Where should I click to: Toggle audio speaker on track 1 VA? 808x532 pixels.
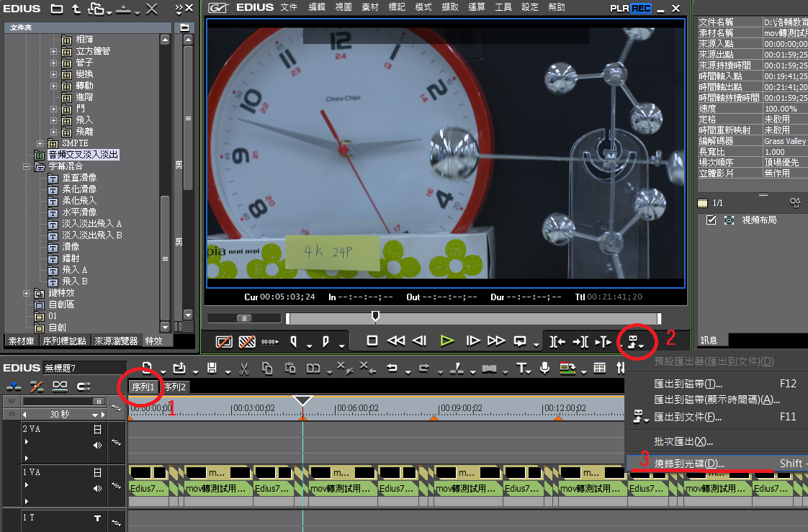click(97, 488)
